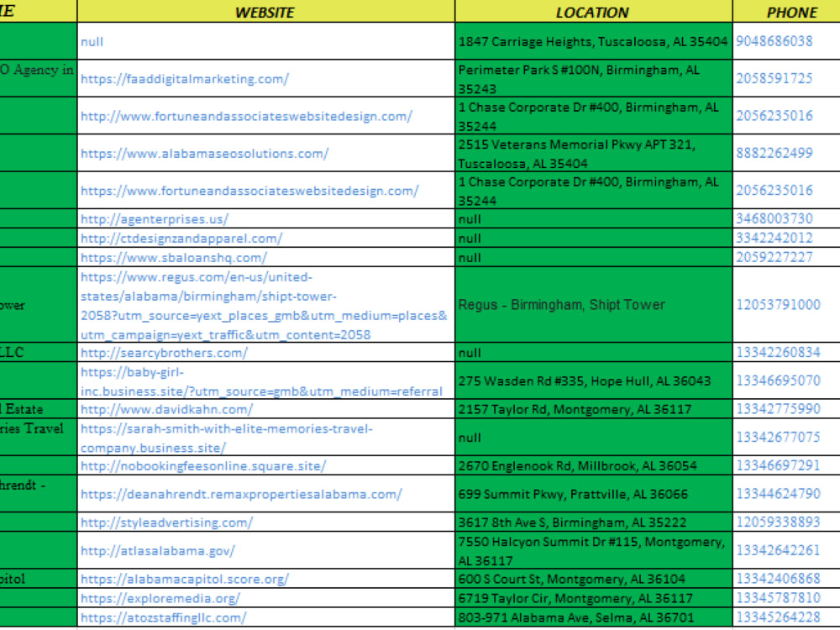This screenshot has height=630, width=840.
Task: Select phone number 2058591725
Action: tap(774, 79)
